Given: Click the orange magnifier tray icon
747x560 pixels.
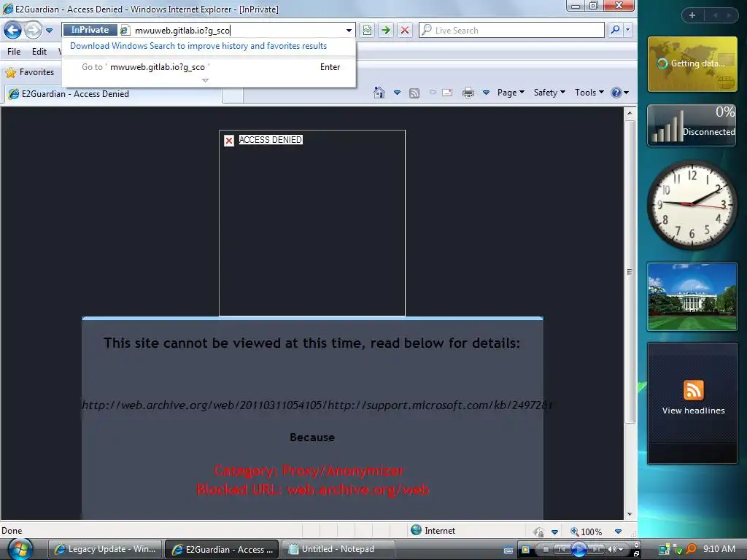Looking at the screenshot, I should tap(691, 549).
